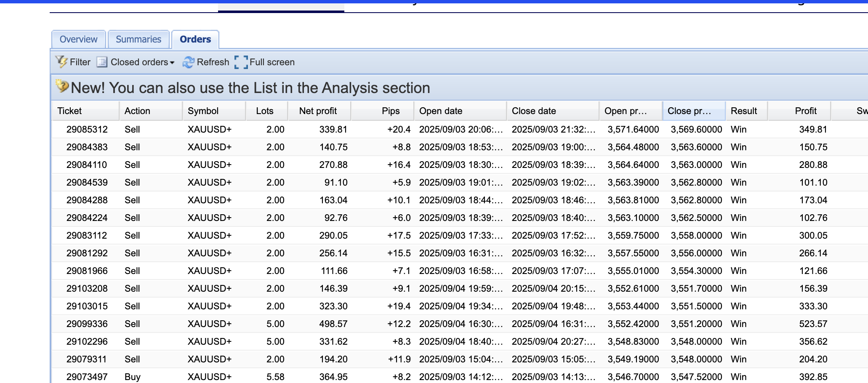
Task: Click the Closed orders list icon
Action: [x=102, y=62]
